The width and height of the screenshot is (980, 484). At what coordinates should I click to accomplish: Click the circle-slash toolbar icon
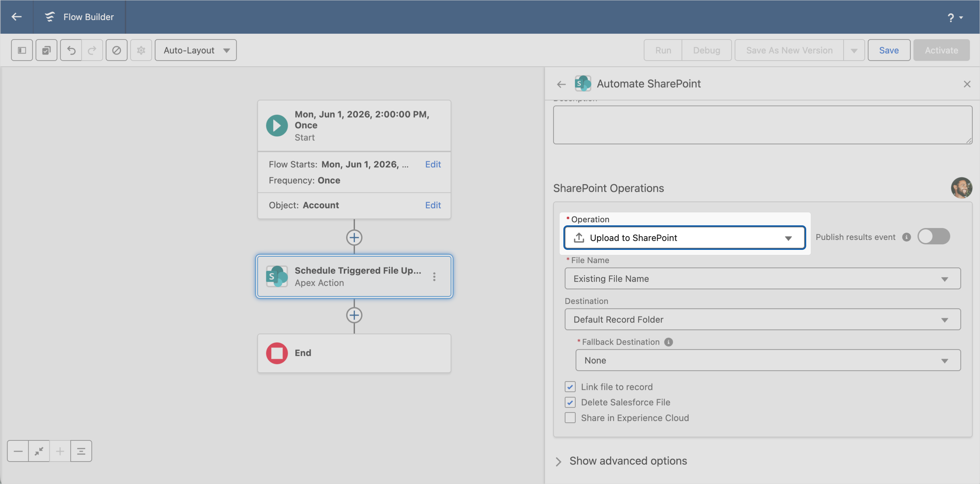coord(116,50)
